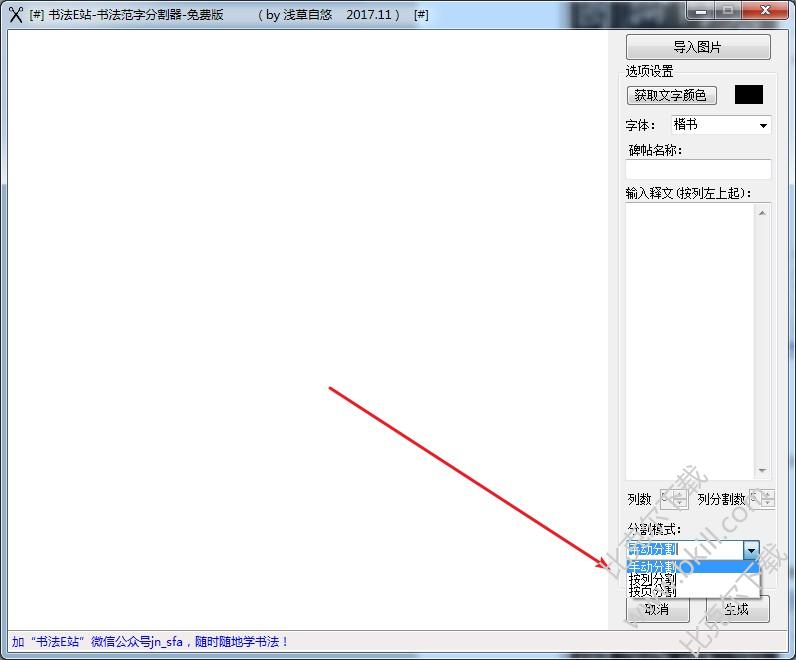The image size is (796, 660).
Task: Click the 取消 button
Action: pos(657,609)
